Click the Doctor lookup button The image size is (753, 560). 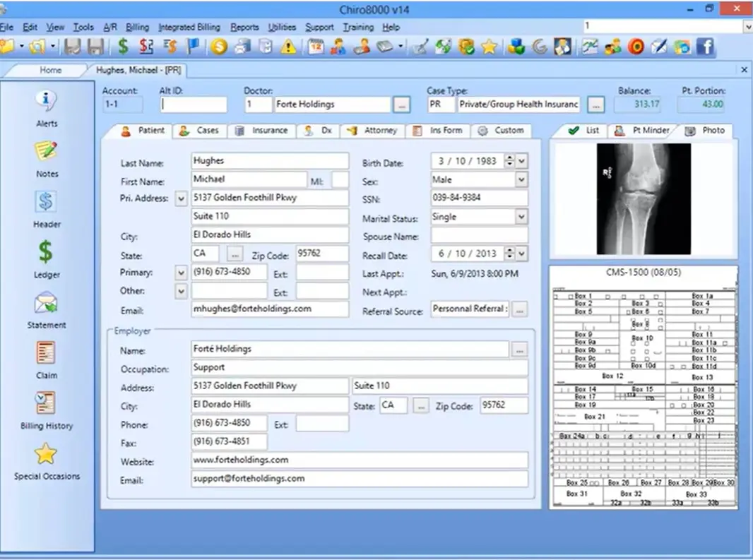401,104
